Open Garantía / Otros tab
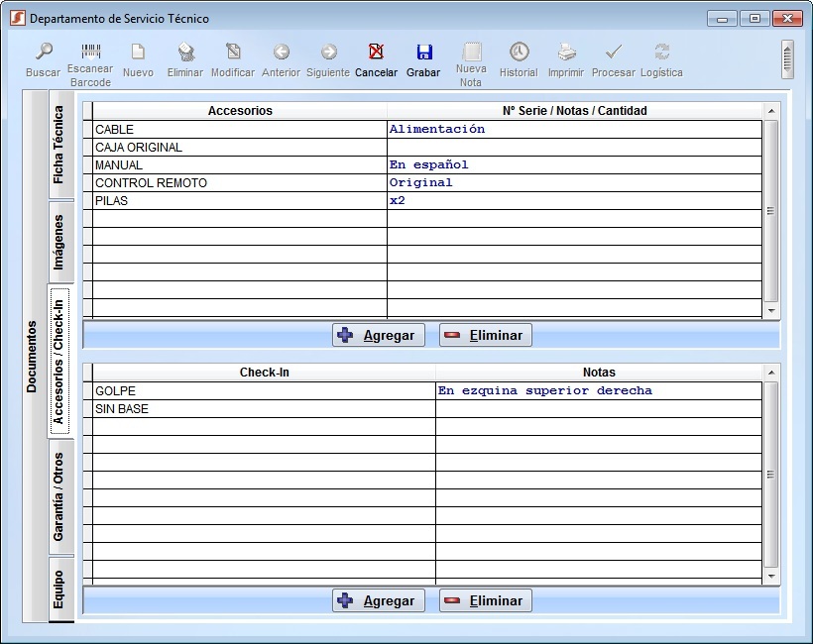The width and height of the screenshot is (813, 644). [60, 496]
